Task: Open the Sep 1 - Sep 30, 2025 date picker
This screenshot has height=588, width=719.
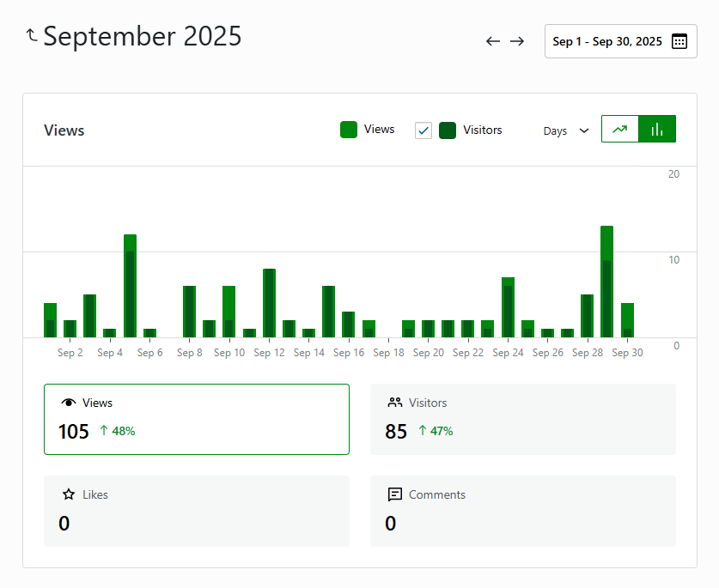Action: tap(620, 41)
